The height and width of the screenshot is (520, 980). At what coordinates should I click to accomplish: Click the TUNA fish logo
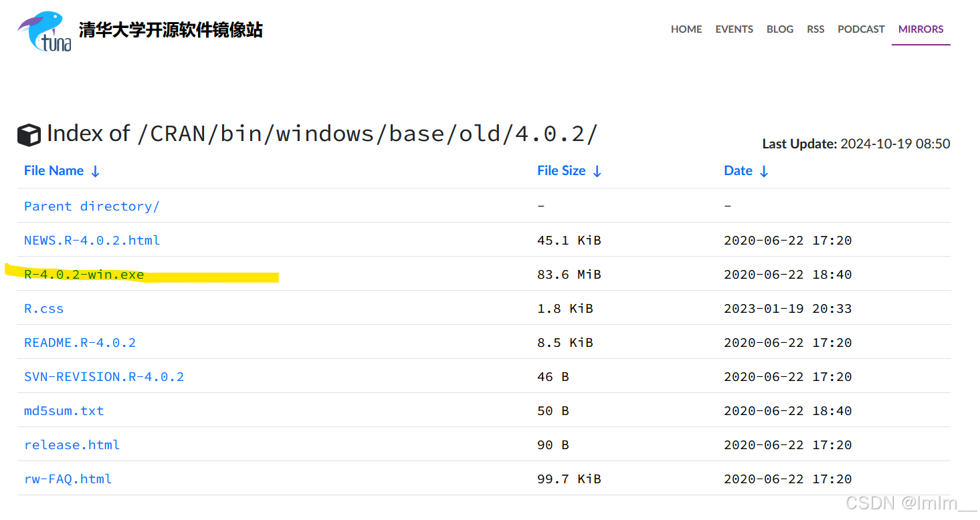[44, 31]
